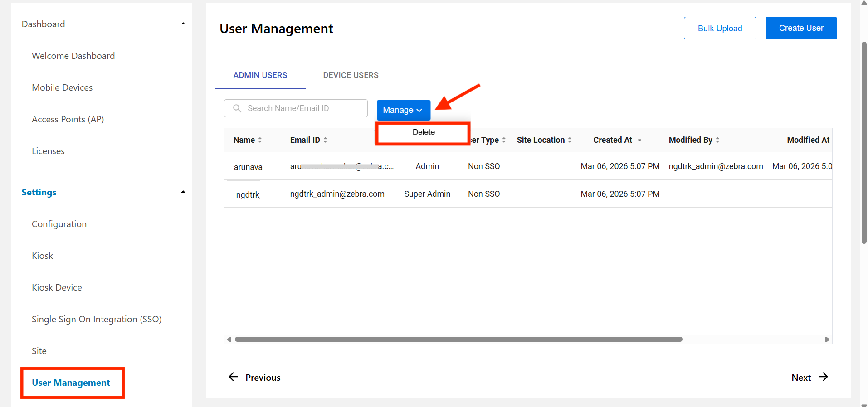This screenshot has height=407, width=868.
Task: Collapse the Dashboard sidebar section
Action: click(183, 24)
